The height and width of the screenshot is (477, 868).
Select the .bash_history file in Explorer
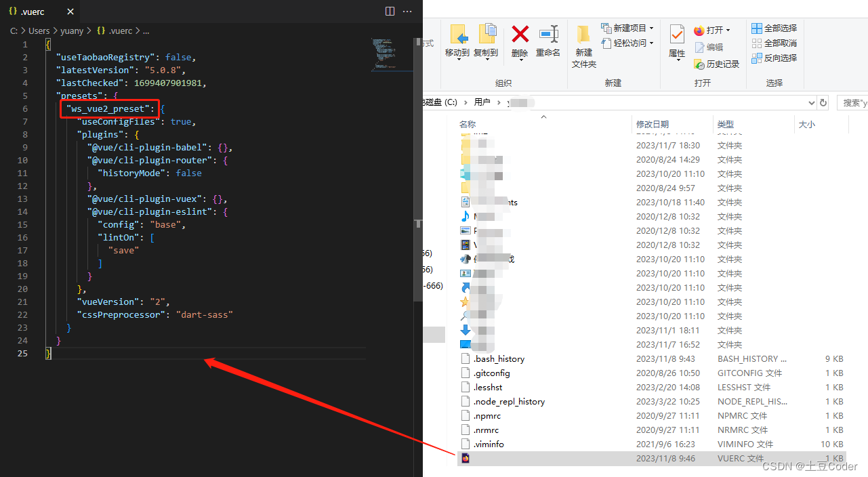click(x=499, y=358)
